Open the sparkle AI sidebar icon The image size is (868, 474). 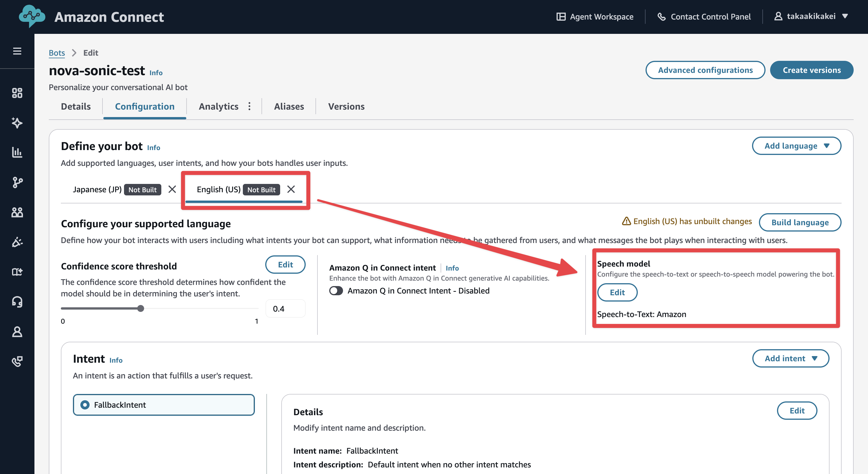coord(17,123)
